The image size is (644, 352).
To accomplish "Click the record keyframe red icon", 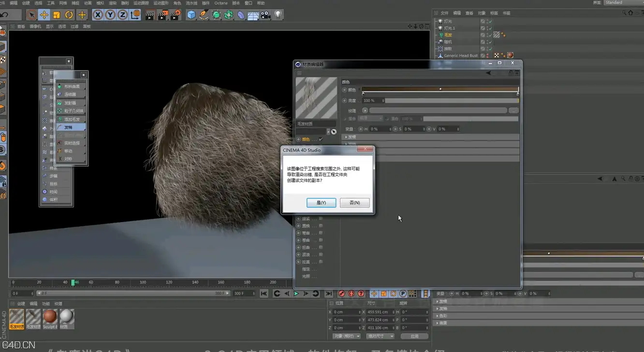I will [x=342, y=294].
